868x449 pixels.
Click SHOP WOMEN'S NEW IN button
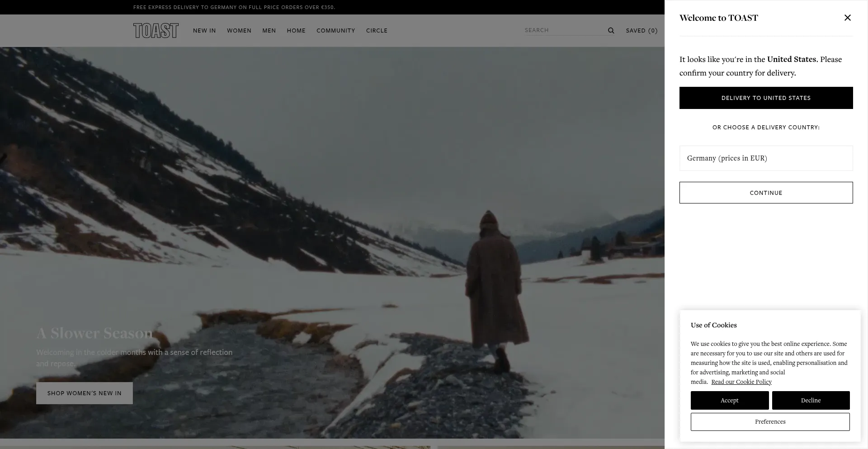pyautogui.click(x=85, y=393)
